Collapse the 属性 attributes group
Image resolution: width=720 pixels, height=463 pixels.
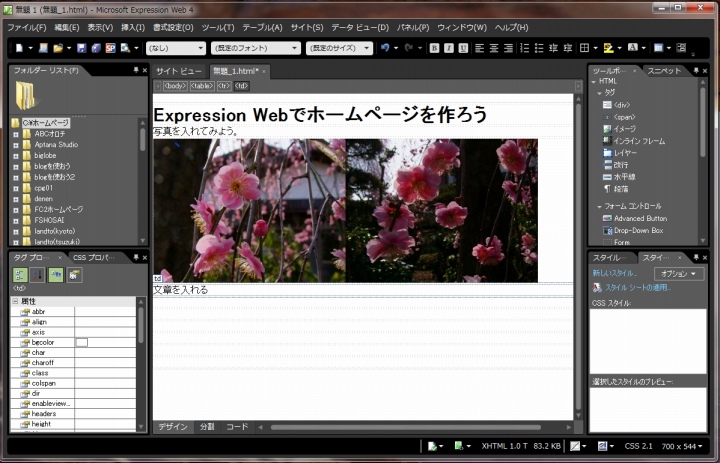coord(15,301)
